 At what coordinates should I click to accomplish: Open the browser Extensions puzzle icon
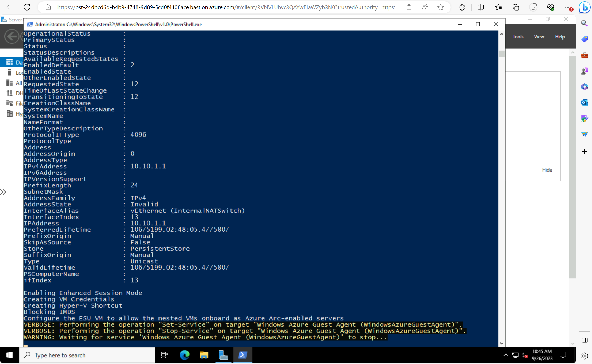(x=462, y=7)
